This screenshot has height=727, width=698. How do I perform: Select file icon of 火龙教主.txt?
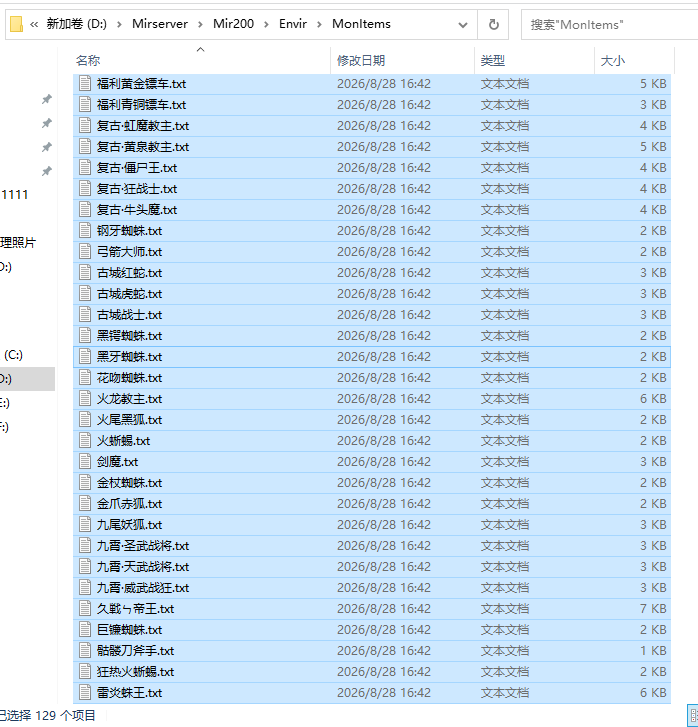85,398
